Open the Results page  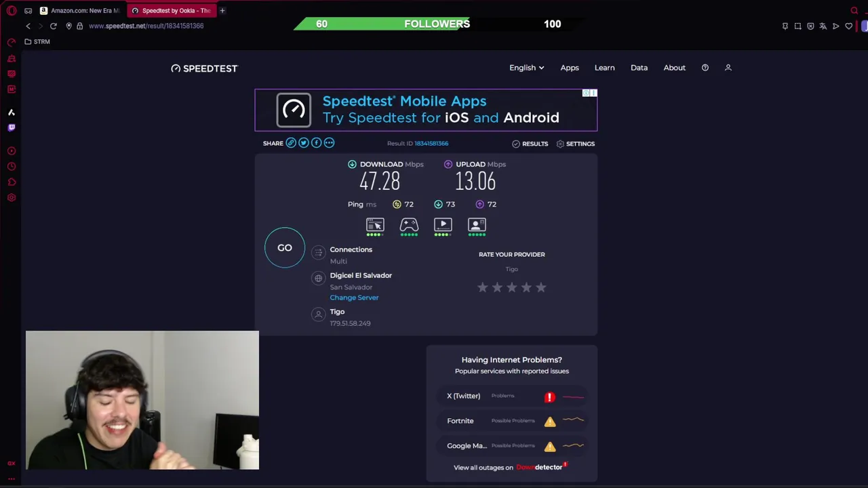530,144
